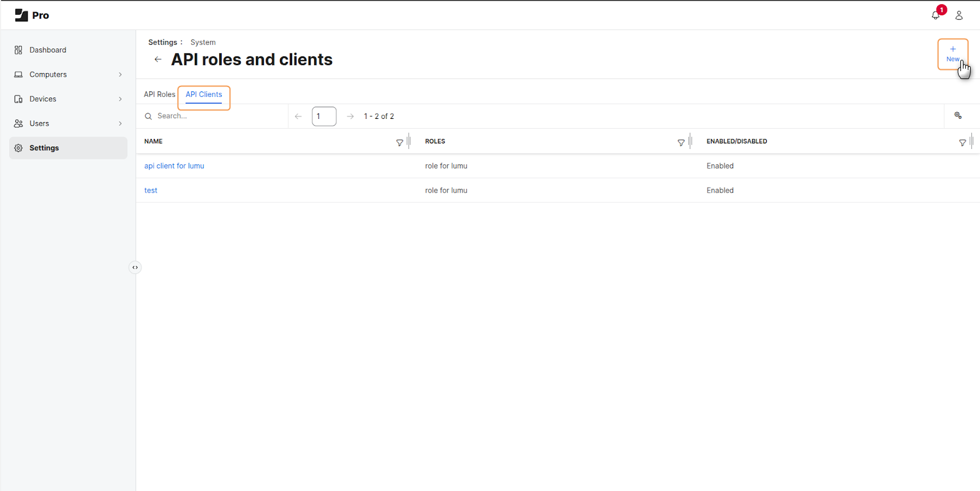Collapse the sidebar with toggle handle
This screenshot has height=491, width=980.
(135, 267)
